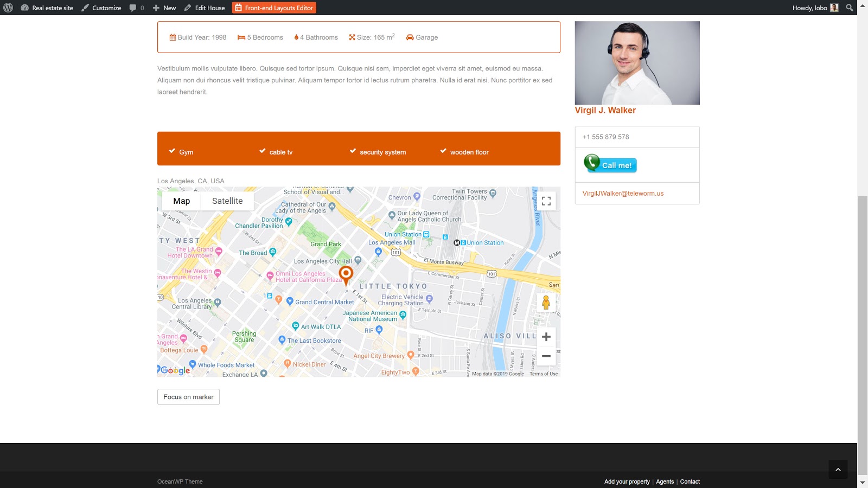Click the agent photo of Virgil
Screen dimensions: 868x488
click(x=637, y=63)
